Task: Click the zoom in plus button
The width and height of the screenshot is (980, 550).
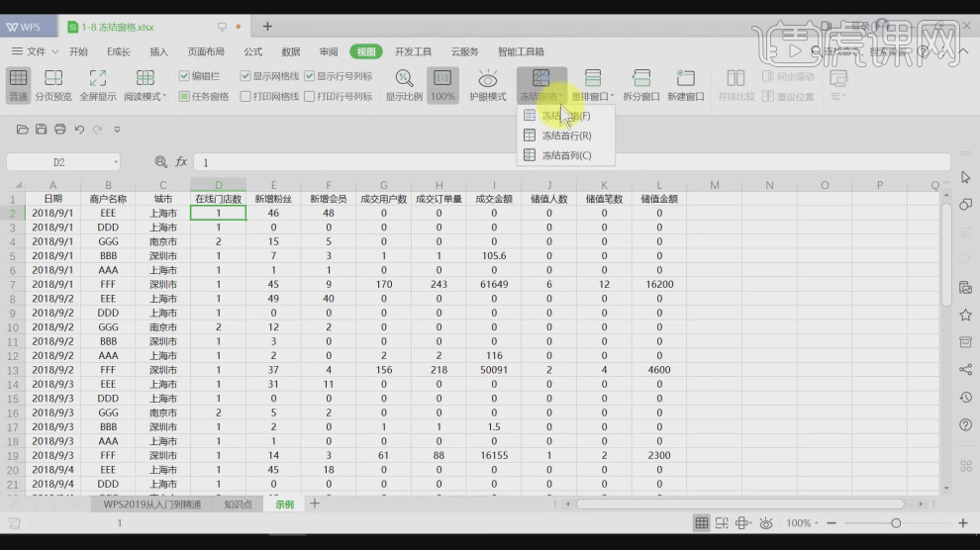Action: click(962, 523)
